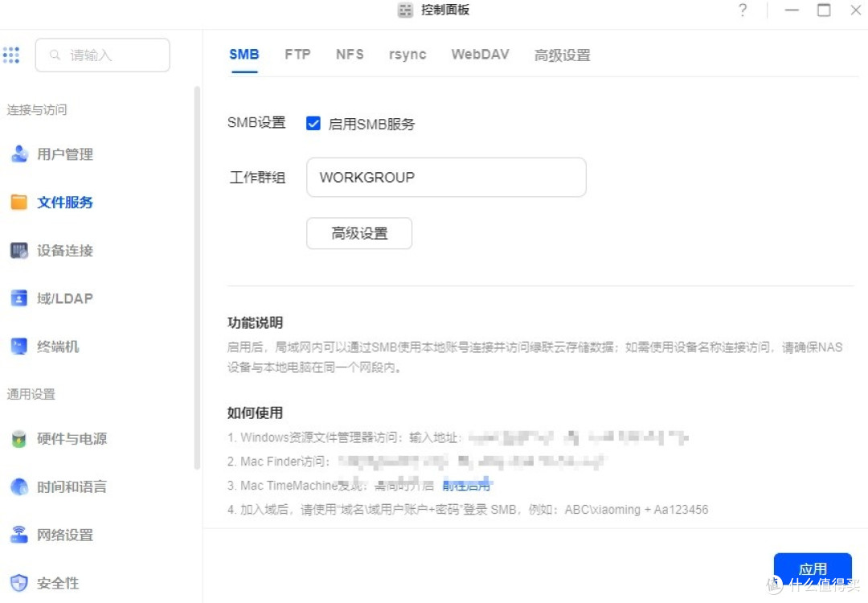868x603 pixels.
Task: Switch to the rsync tab
Action: [x=407, y=55]
